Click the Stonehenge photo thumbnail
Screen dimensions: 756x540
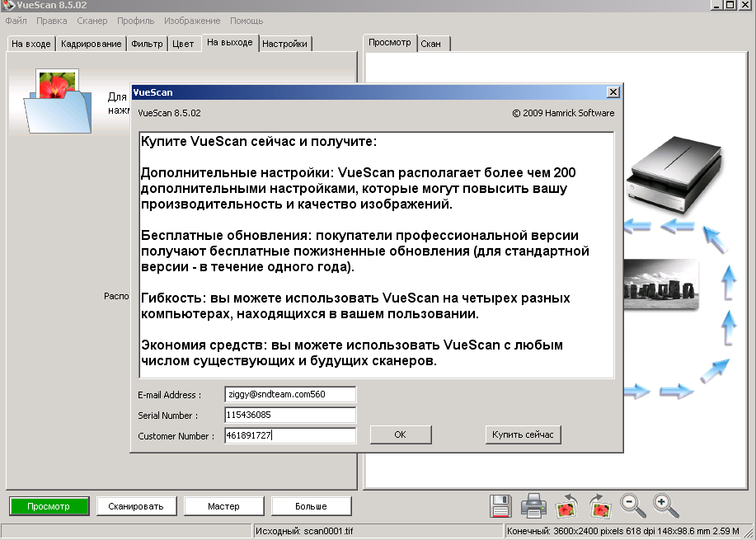[x=660, y=285]
